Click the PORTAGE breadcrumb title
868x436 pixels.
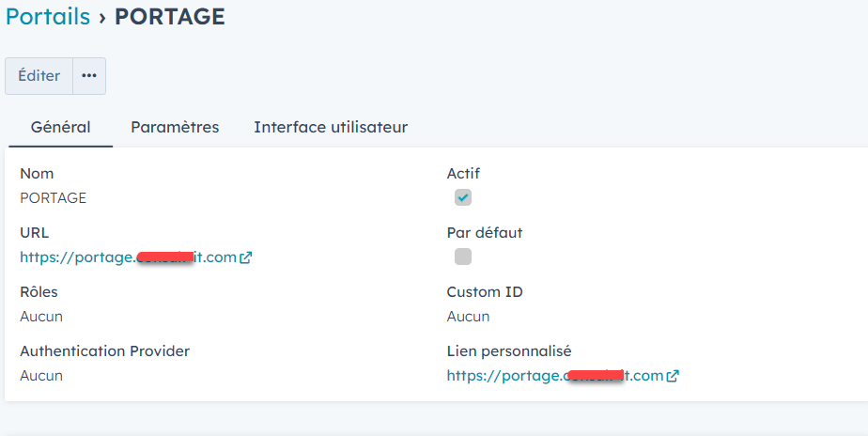coord(170,16)
